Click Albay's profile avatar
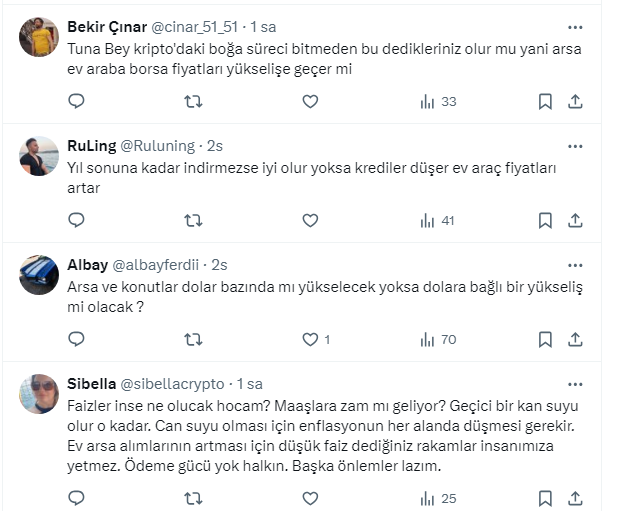 pyautogui.click(x=39, y=275)
